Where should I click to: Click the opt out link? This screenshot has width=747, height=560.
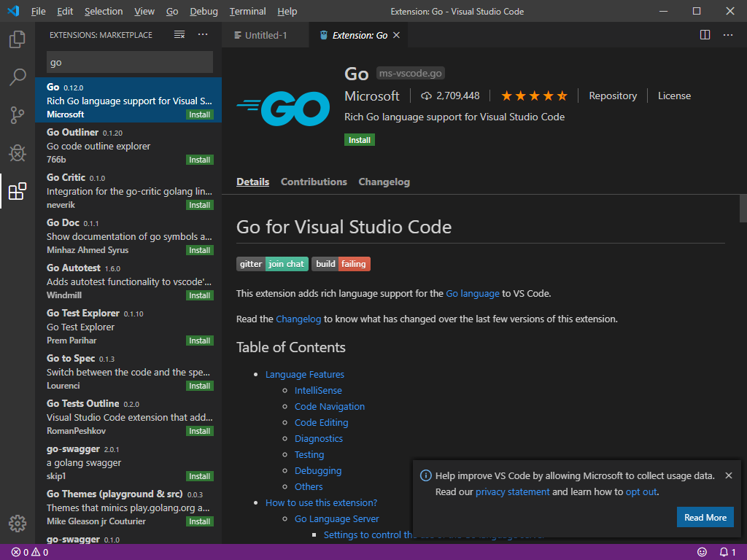click(x=641, y=492)
